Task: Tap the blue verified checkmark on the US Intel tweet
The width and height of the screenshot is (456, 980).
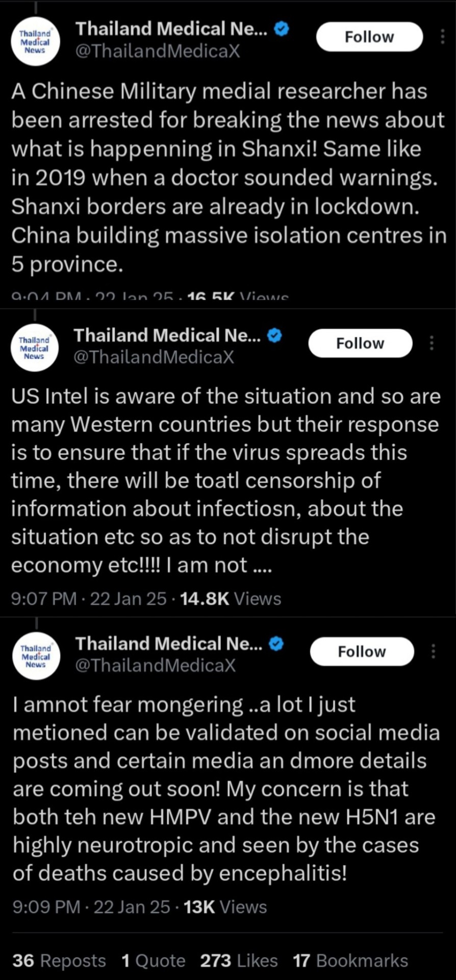Action: click(x=275, y=335)
